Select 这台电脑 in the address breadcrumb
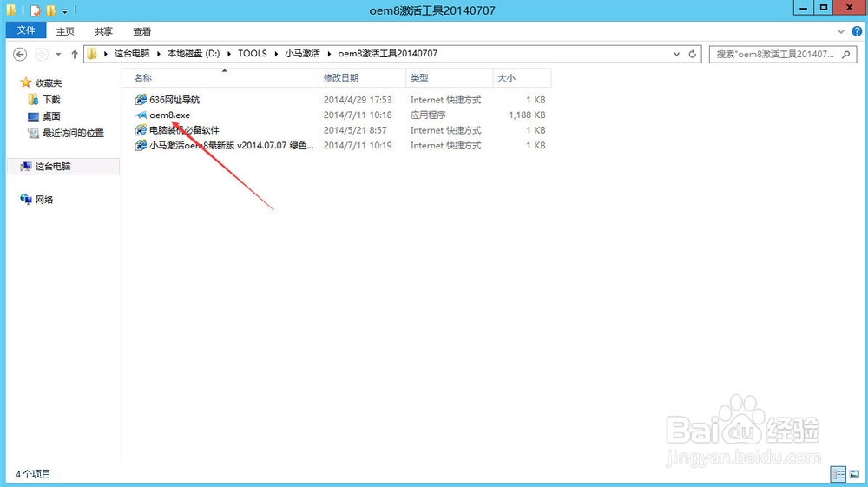Viewport: 868px width, 487px height. point(132,53)
